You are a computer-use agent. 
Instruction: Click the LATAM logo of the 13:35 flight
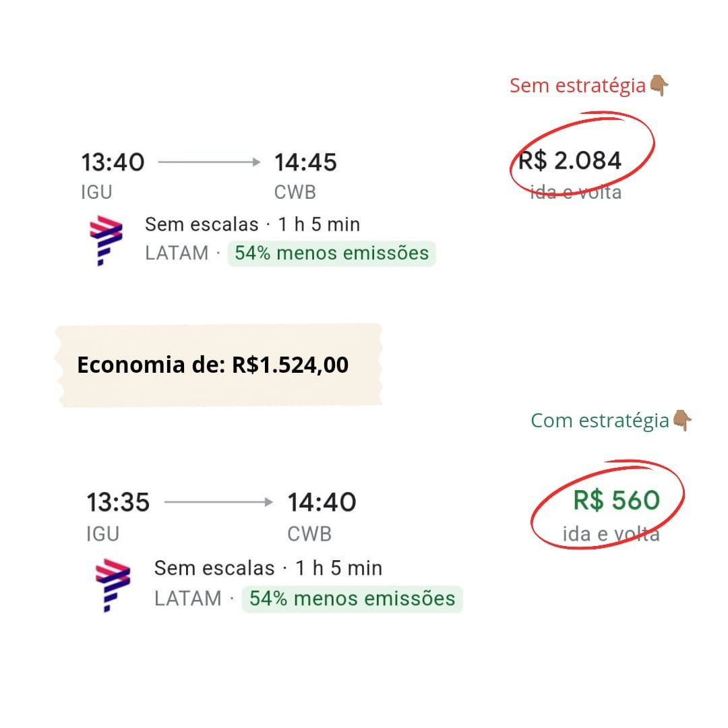(x=113, y=586)
